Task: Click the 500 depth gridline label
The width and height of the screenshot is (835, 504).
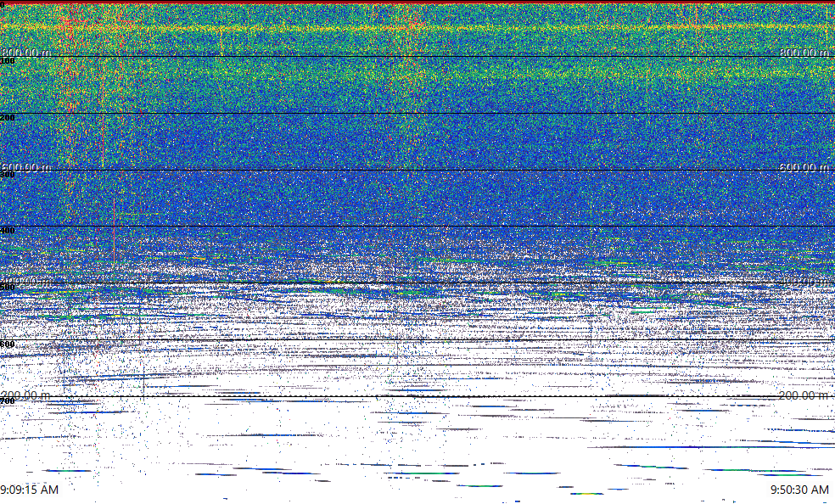Action: [x=8, y=288]
